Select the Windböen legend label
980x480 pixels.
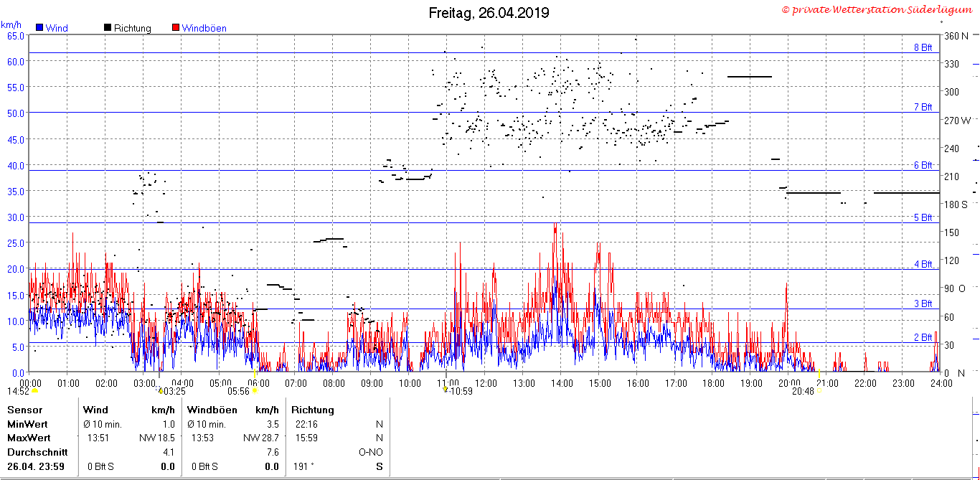point(204,29)
